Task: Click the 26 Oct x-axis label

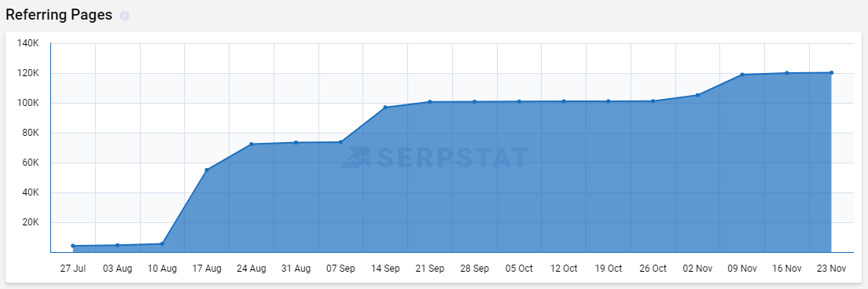Action: coord(653,269)
